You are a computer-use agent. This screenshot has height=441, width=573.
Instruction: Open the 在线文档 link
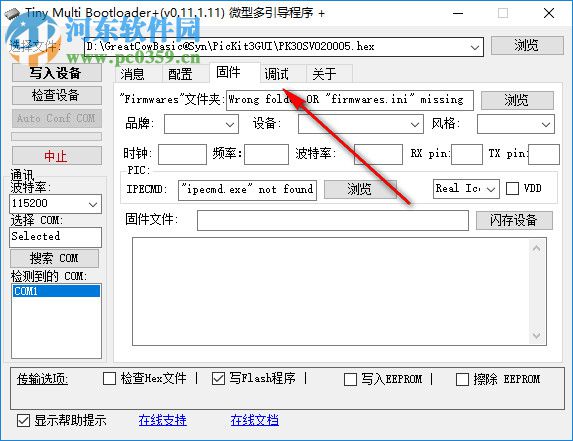point(254,420)
